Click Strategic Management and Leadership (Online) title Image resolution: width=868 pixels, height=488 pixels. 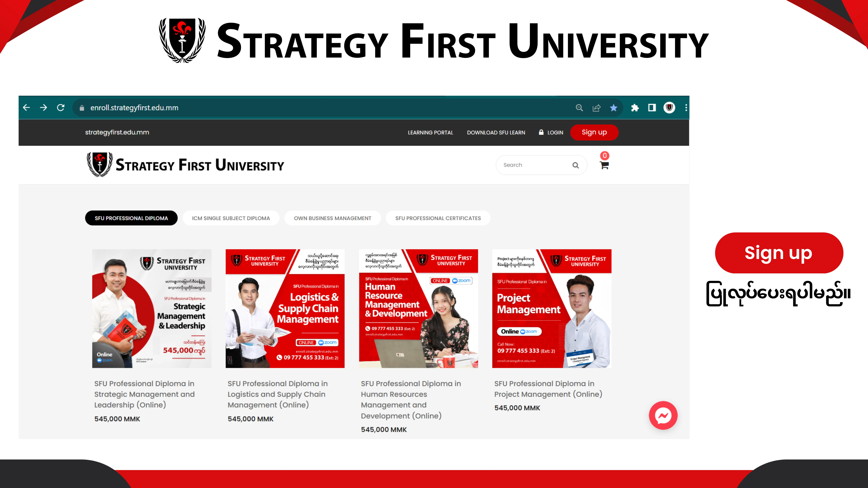click(145, 394)
